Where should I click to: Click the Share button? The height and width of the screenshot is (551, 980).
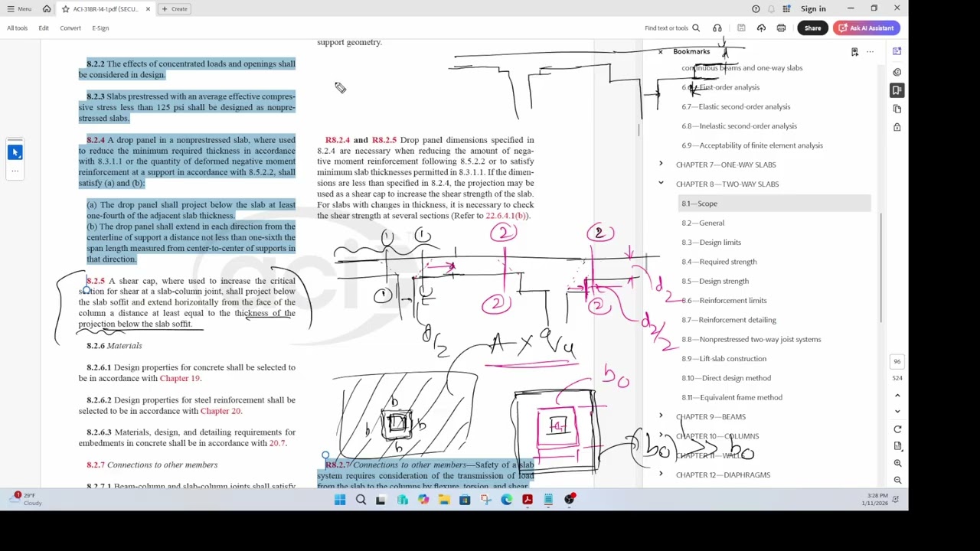[812, 28]
